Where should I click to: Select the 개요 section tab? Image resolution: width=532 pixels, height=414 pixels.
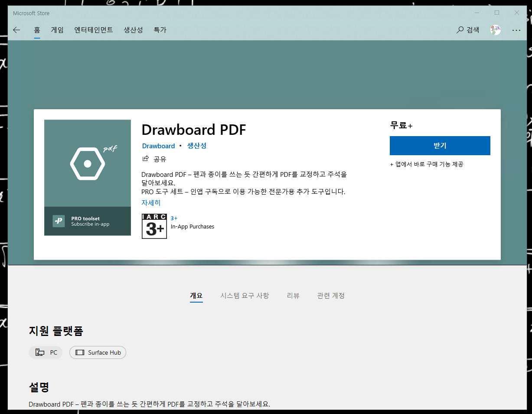pos(196,296)
